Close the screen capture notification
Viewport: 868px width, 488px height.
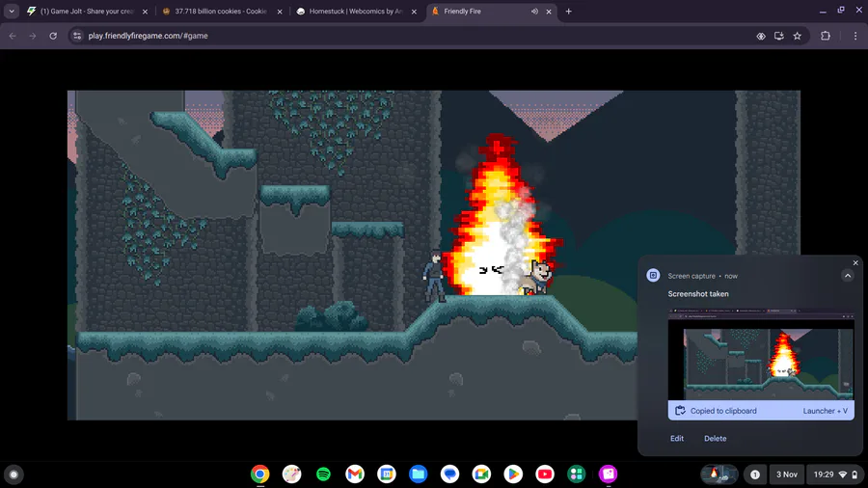[x=855, y=263]
